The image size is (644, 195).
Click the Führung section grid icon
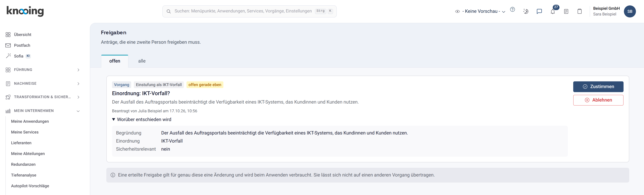[x=8, y=70]
